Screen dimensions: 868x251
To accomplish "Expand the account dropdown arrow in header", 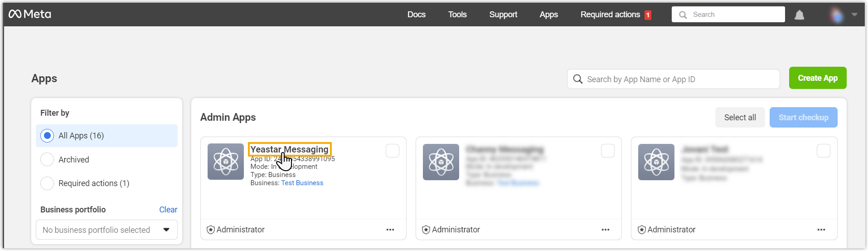I will (854, 15).
